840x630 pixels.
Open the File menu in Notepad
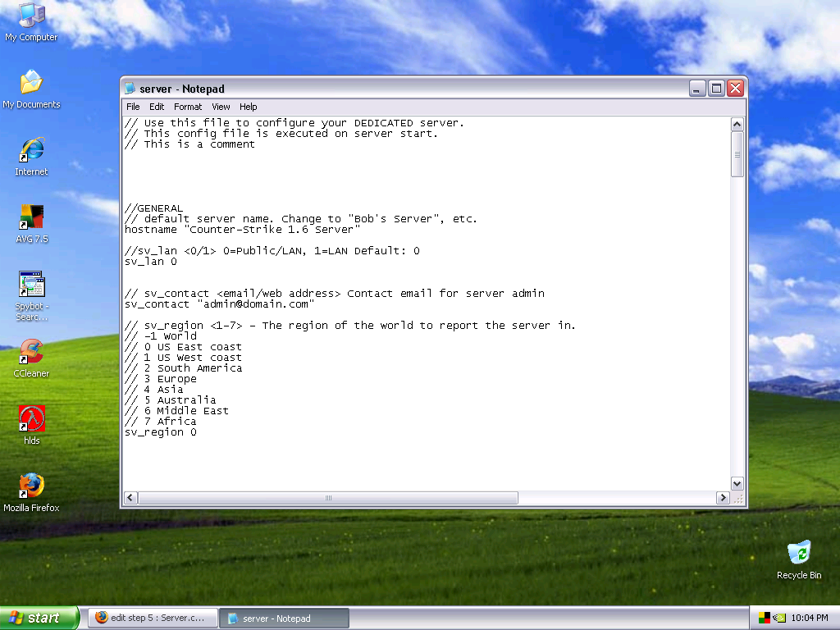tap(133, 107)
